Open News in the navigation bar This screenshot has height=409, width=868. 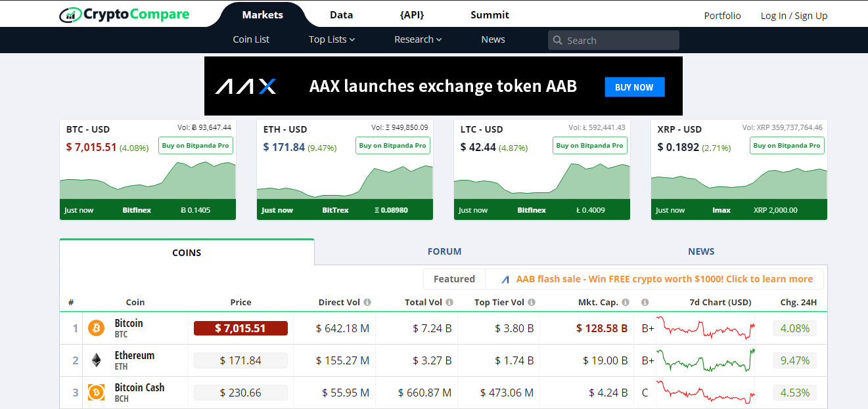tap(493, 39)
